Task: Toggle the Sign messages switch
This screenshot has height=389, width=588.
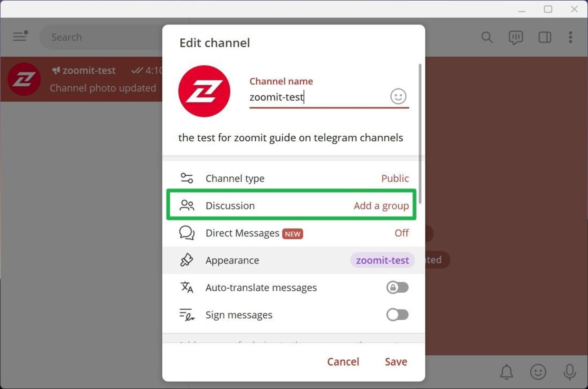Action: pos(397,315)
